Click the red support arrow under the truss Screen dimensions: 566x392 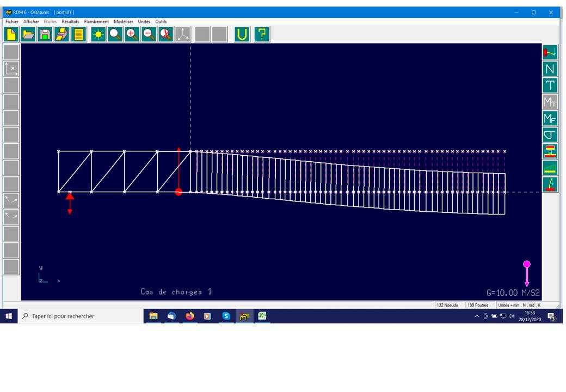click(x=70, y=204)
